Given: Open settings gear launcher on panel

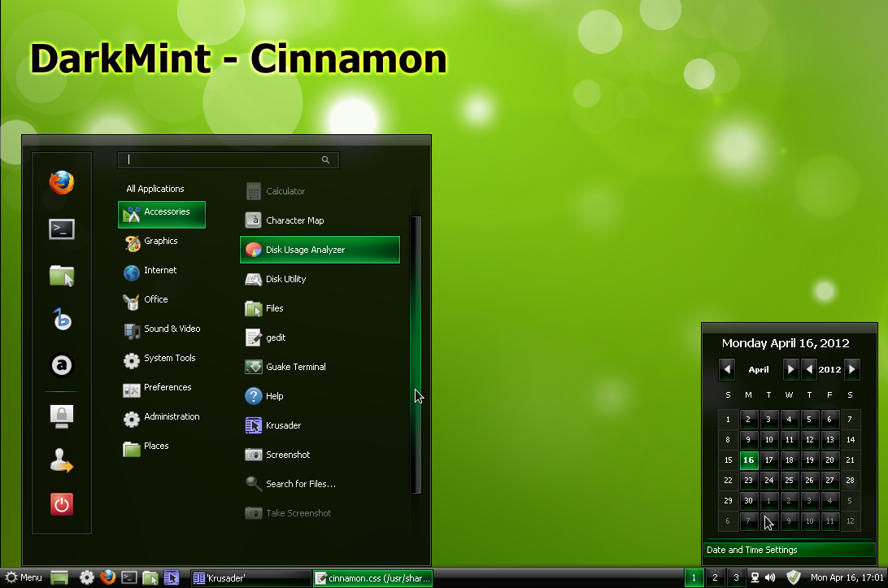Looking at the screenshot, I should point(87,577).
